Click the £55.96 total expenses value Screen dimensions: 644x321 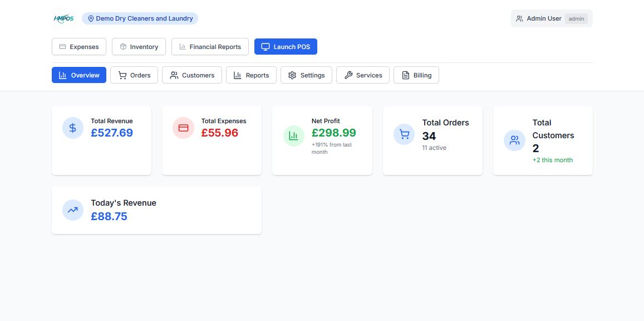tap(220, 133)
